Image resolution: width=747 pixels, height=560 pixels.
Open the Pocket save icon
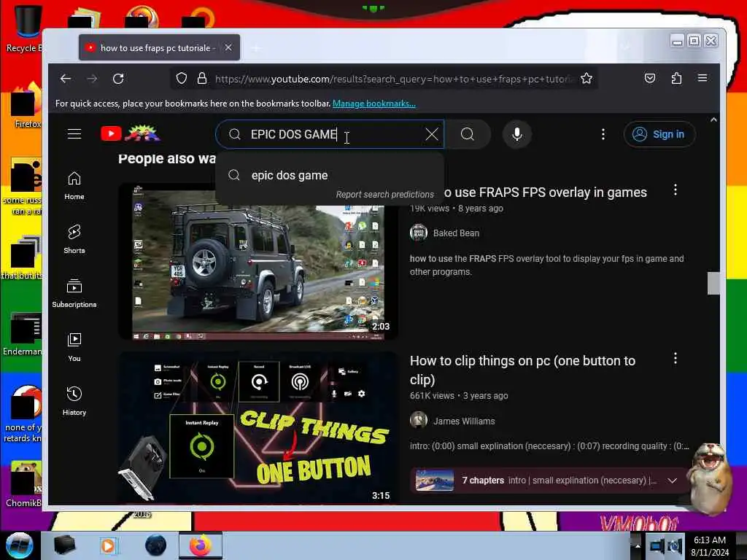(x=650, y=78)
